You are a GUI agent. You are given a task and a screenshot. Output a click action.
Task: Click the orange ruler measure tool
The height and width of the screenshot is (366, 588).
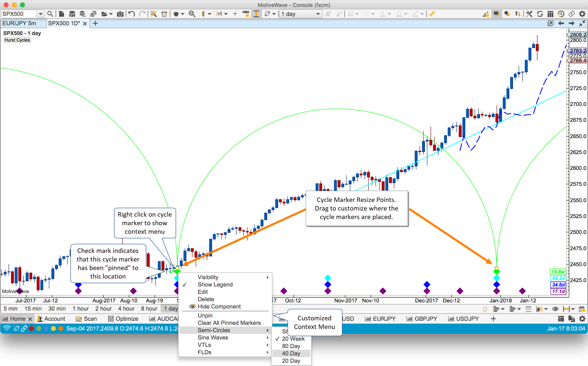pos(432,14)
